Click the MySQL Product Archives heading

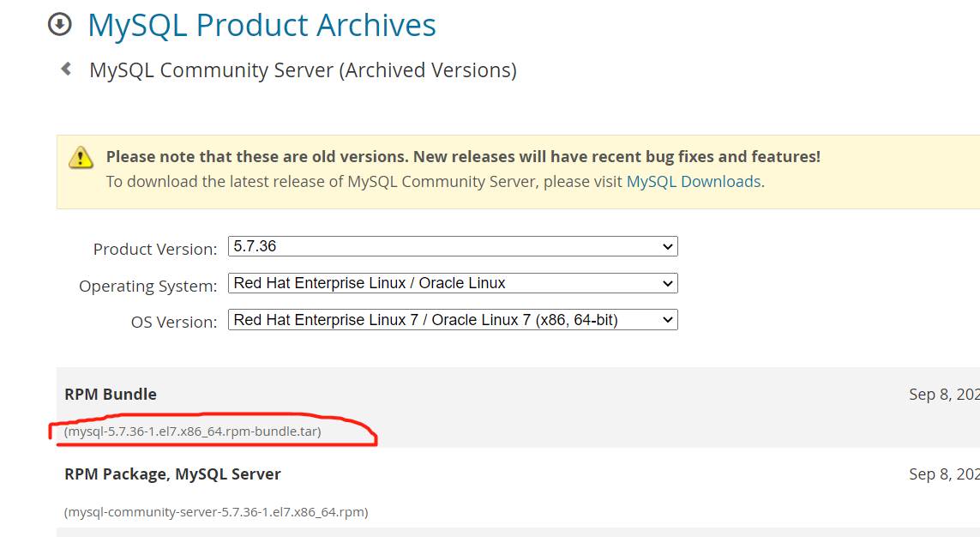(262, 26)
